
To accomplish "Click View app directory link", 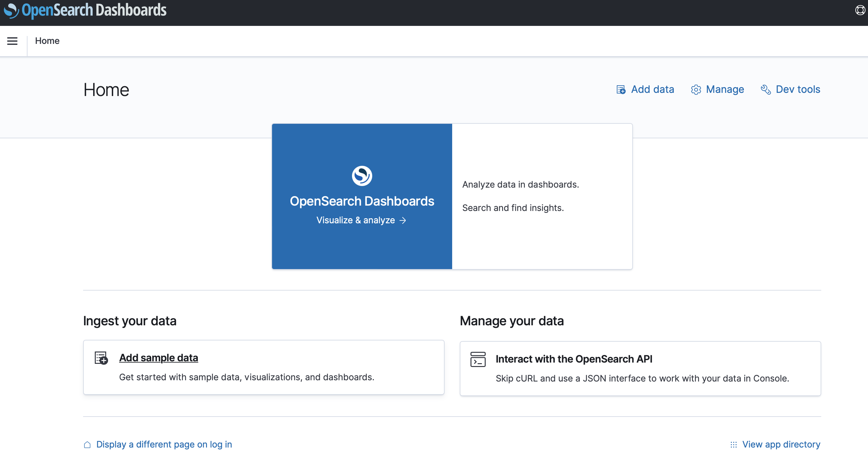I will click(x=781, y=444).
